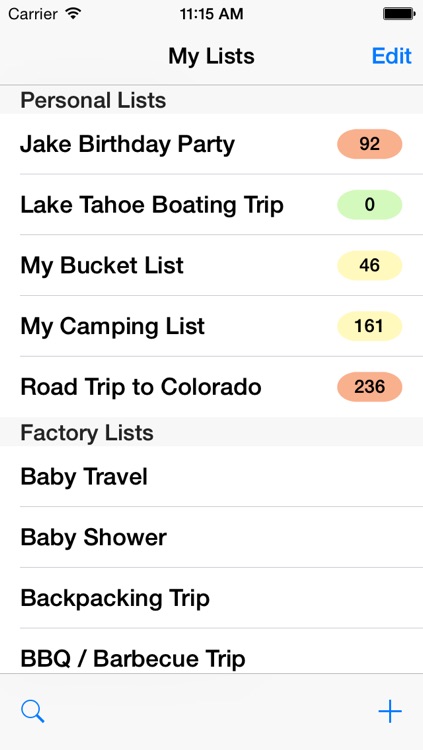Tap the battery icon in status bar

pos(399,14)
